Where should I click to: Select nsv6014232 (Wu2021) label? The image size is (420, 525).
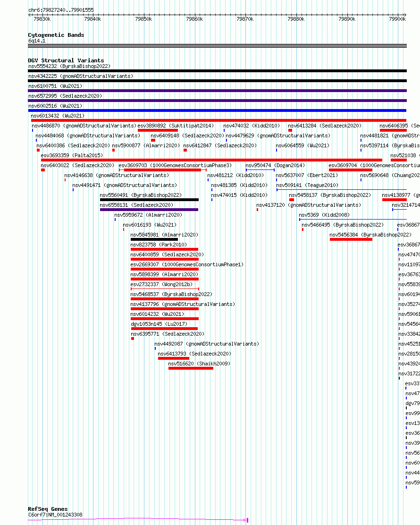click(x=157, y=314)
